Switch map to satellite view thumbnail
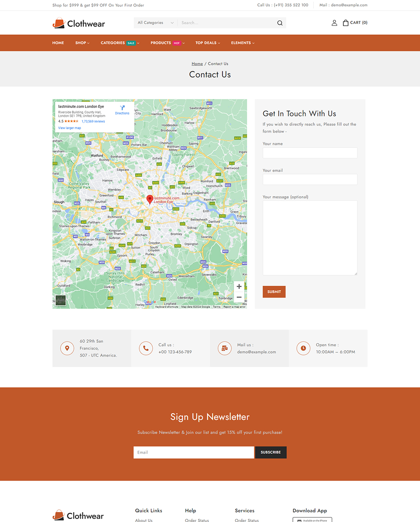Viewport: 420px width, 522px height. tap(60, 300)
